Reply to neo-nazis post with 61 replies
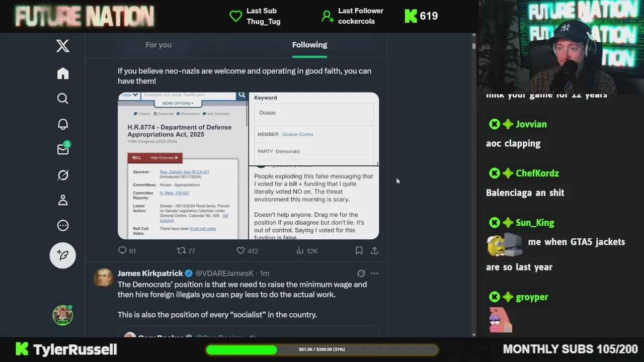The height and width of the screenshot is (362, 644). click(127, 250)
